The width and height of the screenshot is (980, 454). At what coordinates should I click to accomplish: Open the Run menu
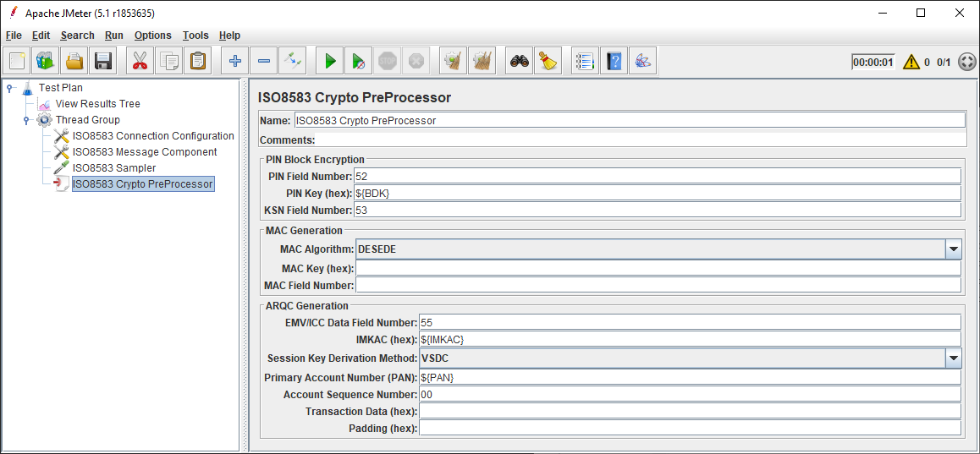click(x=113, y=36)
